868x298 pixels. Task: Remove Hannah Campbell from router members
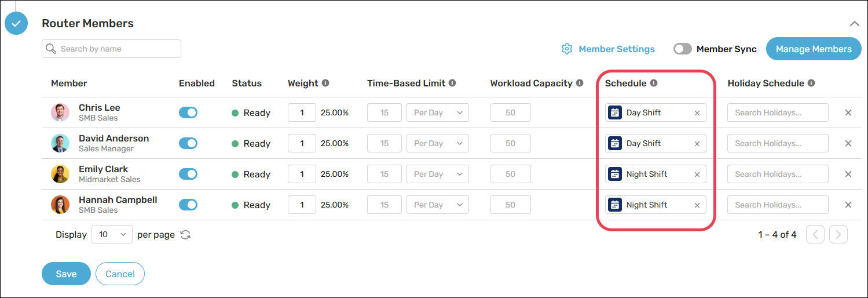848,205
